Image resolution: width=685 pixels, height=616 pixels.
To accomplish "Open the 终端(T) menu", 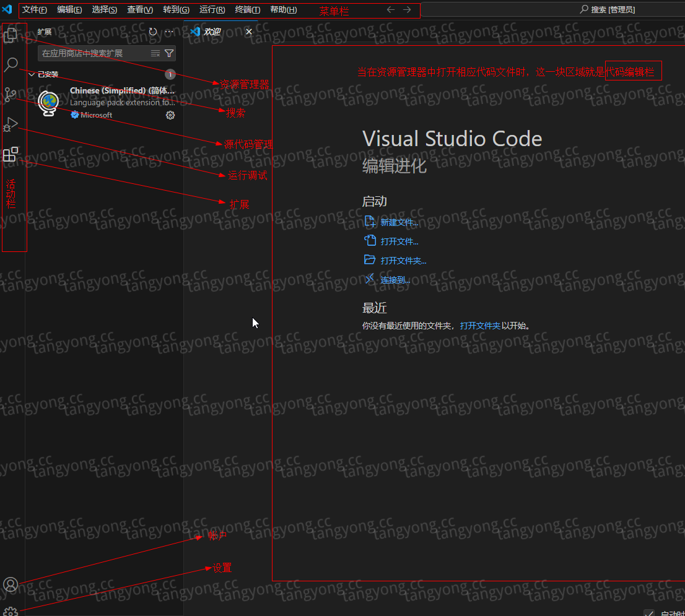I will (x=247, y=10).
